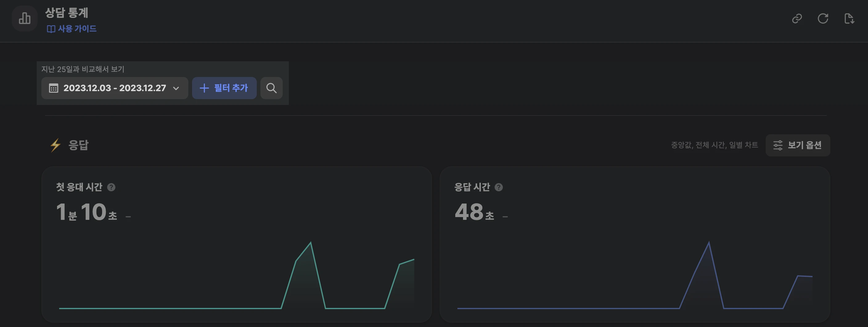Image resolution: width=868 pixels, height=327 pixels.
Task: Click the 48초 value
Action: pyautogui.click(x=474, y=212)
